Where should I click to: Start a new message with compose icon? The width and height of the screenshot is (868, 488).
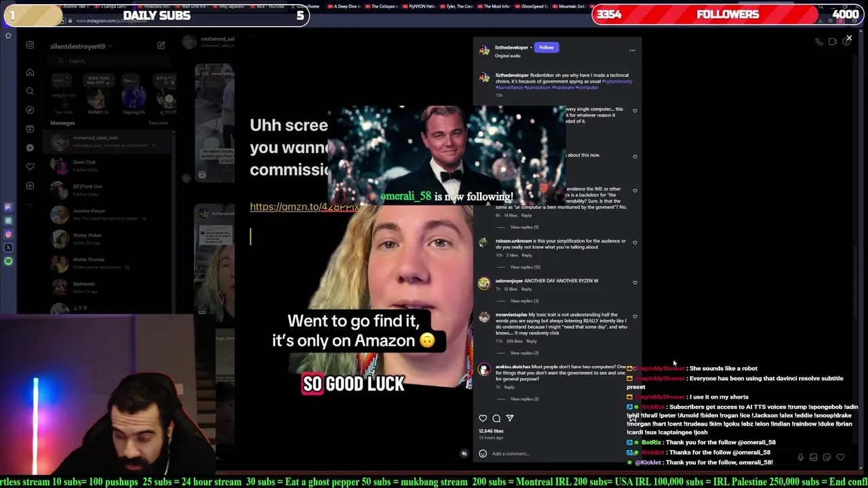161,45
